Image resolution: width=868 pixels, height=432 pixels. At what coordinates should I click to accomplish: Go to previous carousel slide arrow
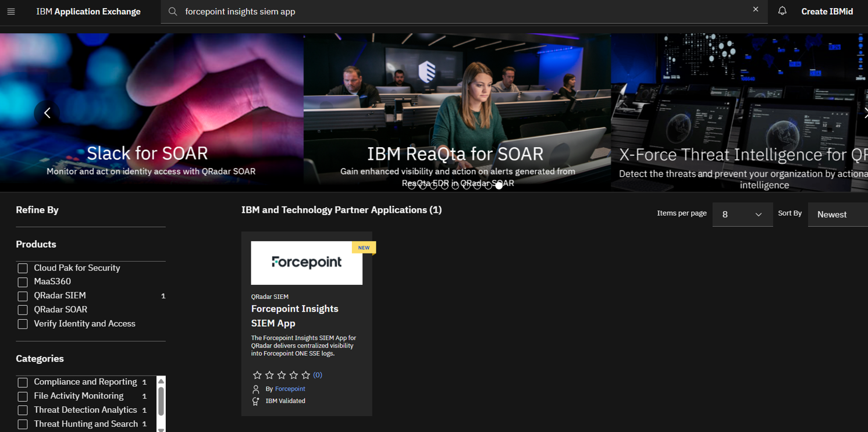(x=47, y=113)
